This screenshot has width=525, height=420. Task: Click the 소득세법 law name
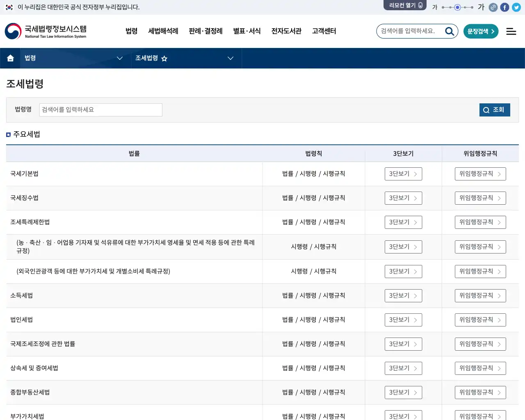point(21,296)
